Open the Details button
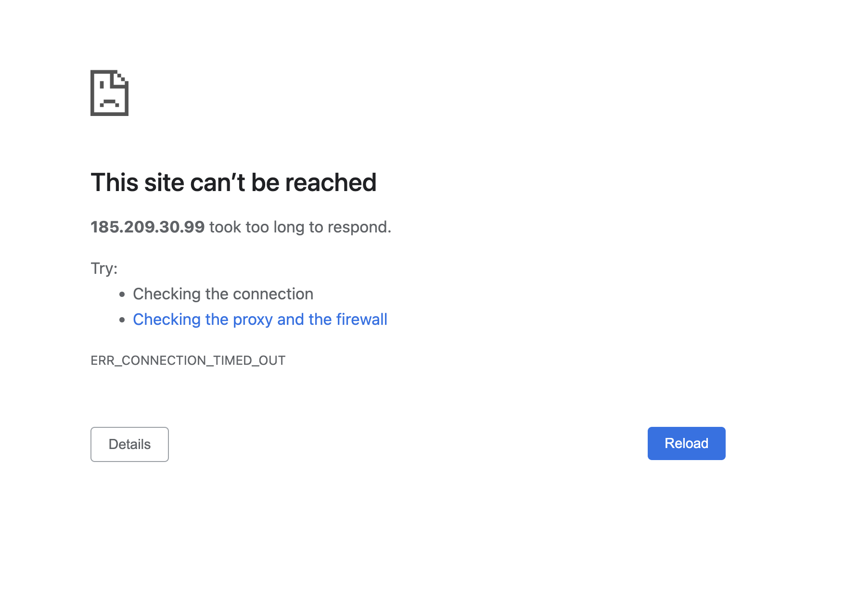The image size is (845, 616). point(129,444)
